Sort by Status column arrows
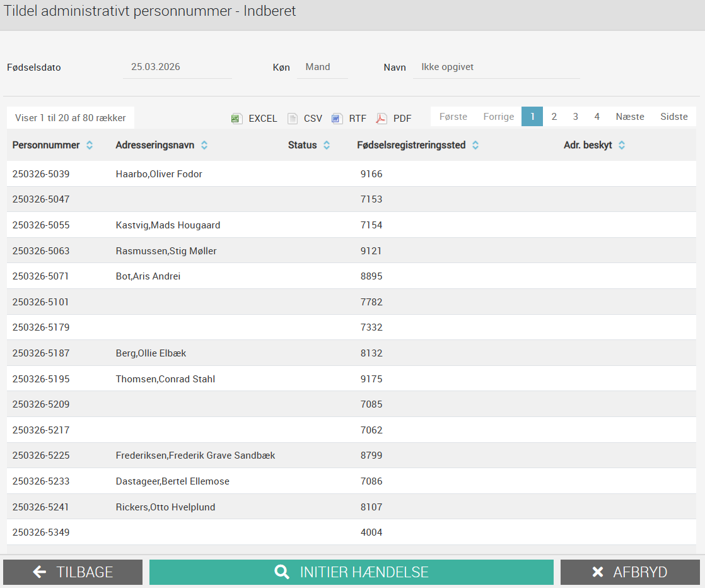Viewport: 705px width, 588px height. tap(327, 145)
